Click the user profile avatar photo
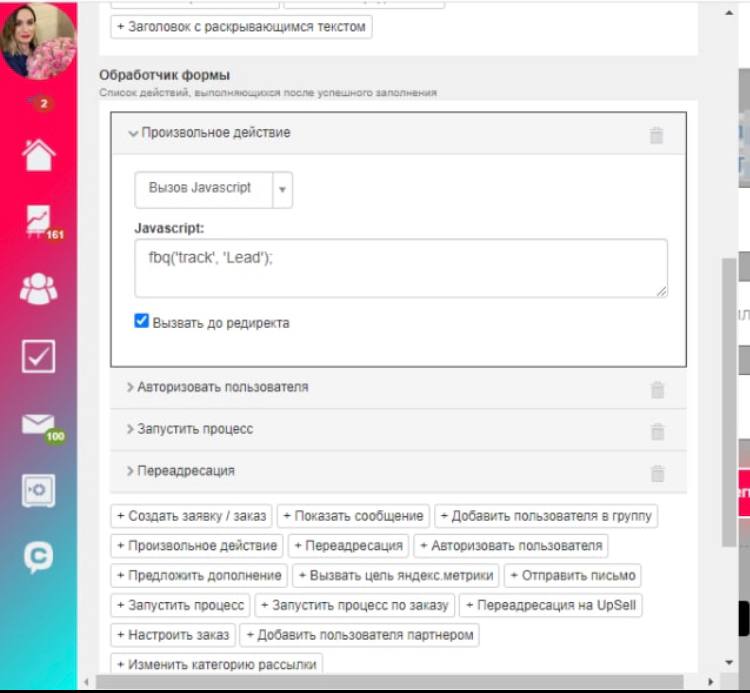The height and width of the screenshot is (693, 750). pyautogui.click(x=38, y=41)
